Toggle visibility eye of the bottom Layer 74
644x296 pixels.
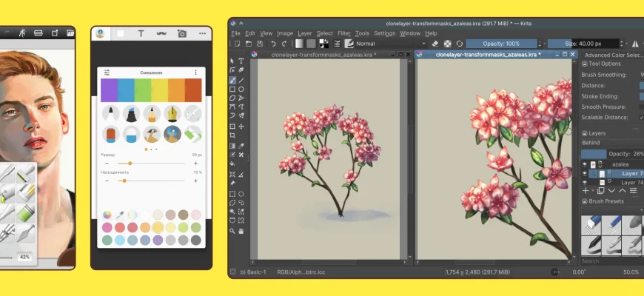click(585, 182)
